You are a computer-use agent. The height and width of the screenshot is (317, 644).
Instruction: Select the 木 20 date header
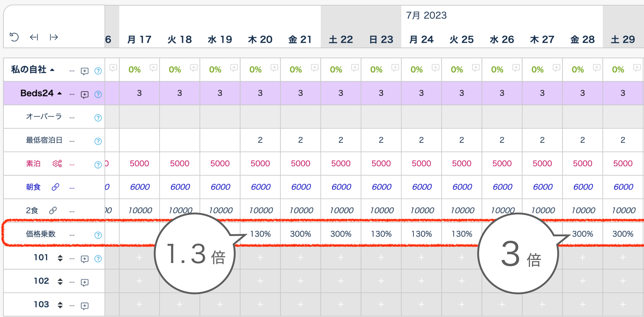[260, 39]
